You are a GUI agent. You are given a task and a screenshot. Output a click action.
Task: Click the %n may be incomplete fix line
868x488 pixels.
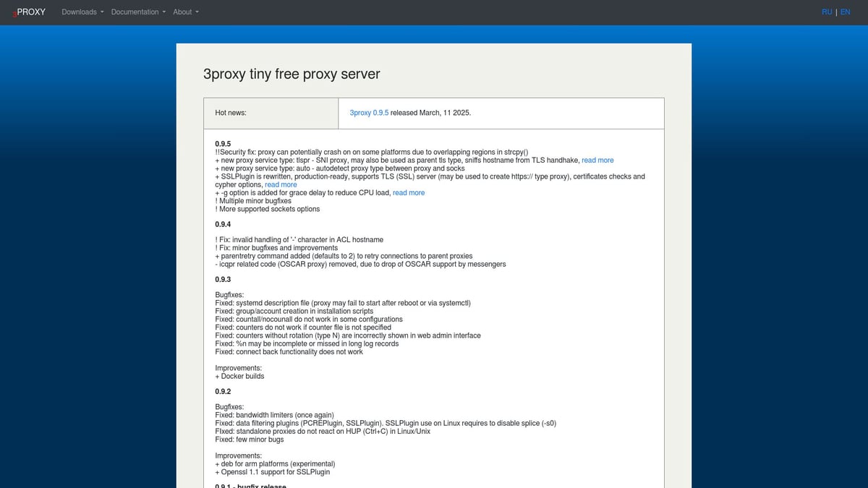click(x=308, y=344)
